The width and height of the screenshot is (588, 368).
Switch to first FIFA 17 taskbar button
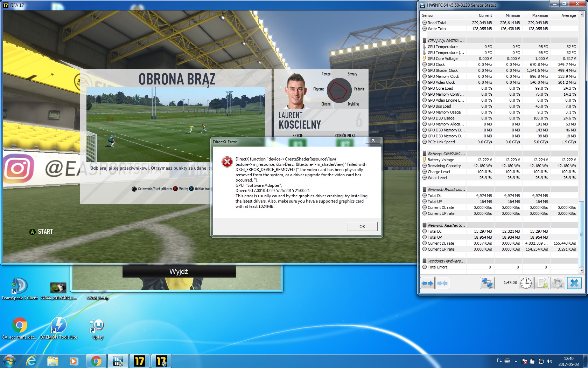click(x=139, y=361)
